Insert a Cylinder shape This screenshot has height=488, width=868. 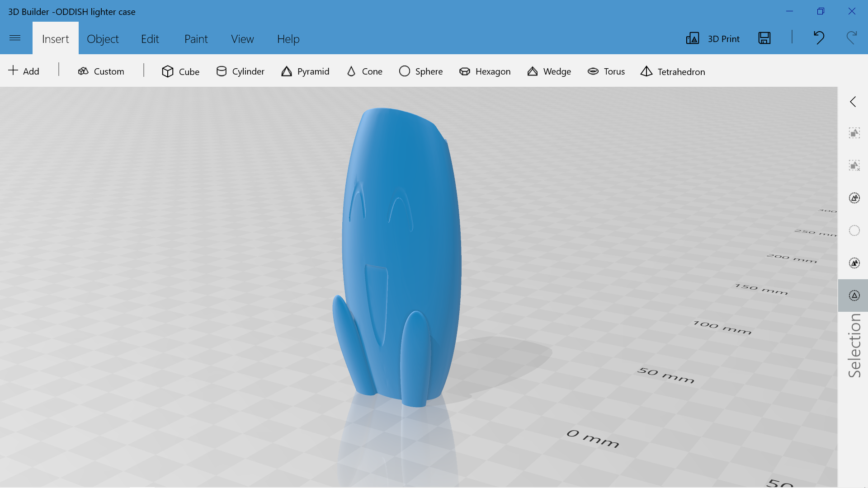(240, 71)
